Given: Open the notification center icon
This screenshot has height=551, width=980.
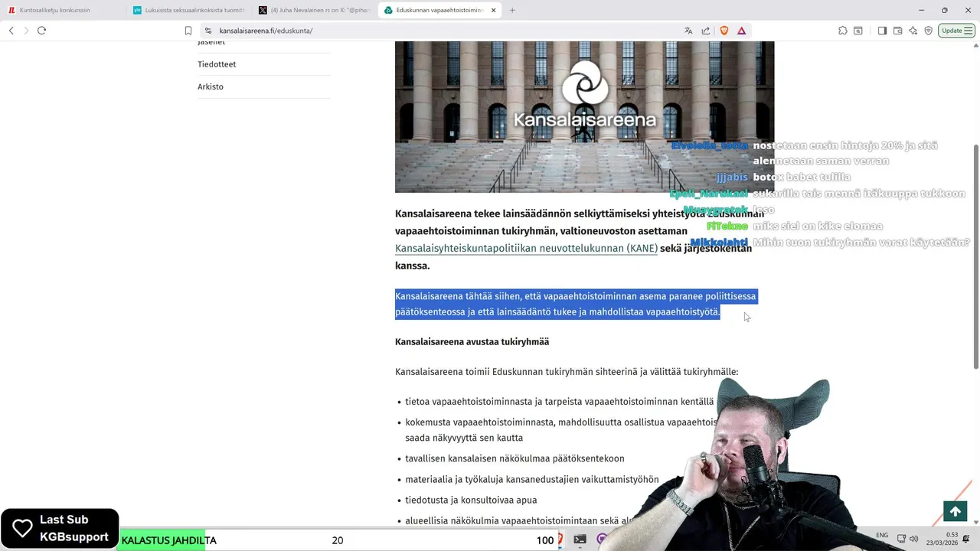Looking at the screenshot, I should click(966, 539).
